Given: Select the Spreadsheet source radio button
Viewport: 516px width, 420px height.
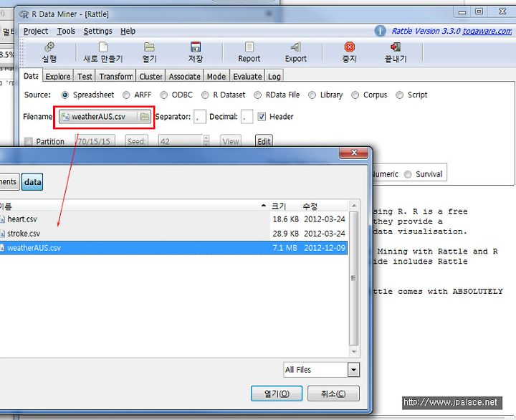Looking at the screenshot, I should (x=65, y=95).
